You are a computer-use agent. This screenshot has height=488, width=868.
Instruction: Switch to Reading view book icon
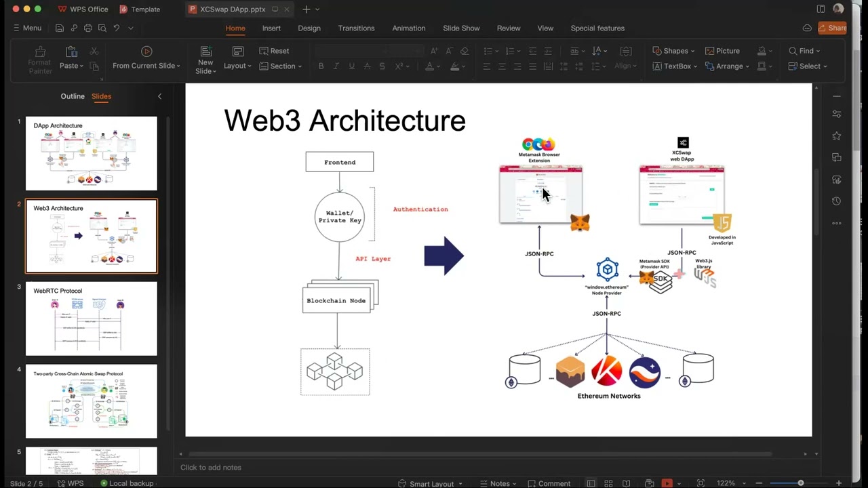point(626,483)
